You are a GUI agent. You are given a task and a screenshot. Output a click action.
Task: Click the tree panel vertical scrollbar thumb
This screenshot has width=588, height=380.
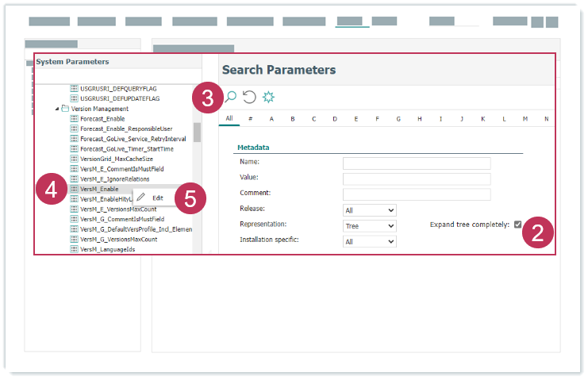click(197, 132)
